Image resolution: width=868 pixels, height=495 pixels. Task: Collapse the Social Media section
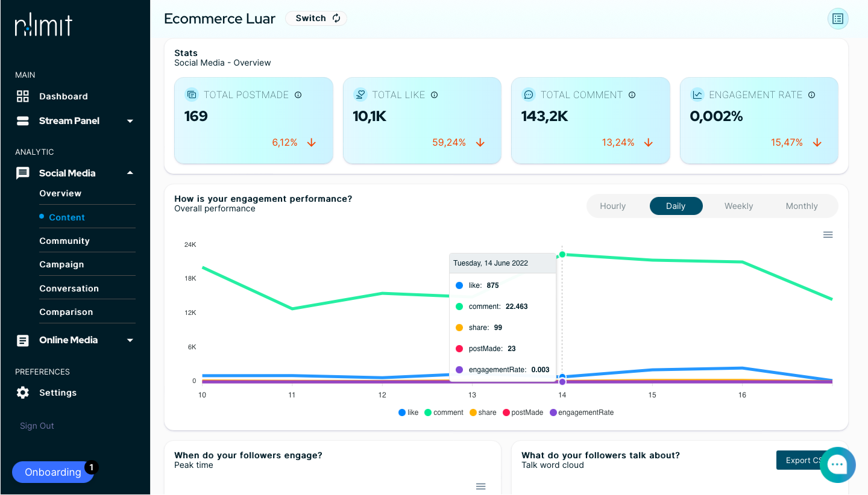click(x=75, y=173)
